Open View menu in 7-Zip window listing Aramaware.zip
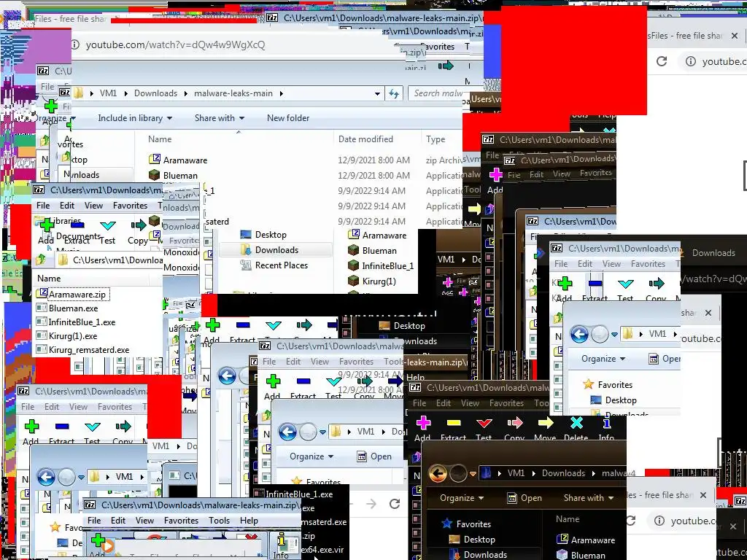The image size is (747, 560). coord(93,205)
